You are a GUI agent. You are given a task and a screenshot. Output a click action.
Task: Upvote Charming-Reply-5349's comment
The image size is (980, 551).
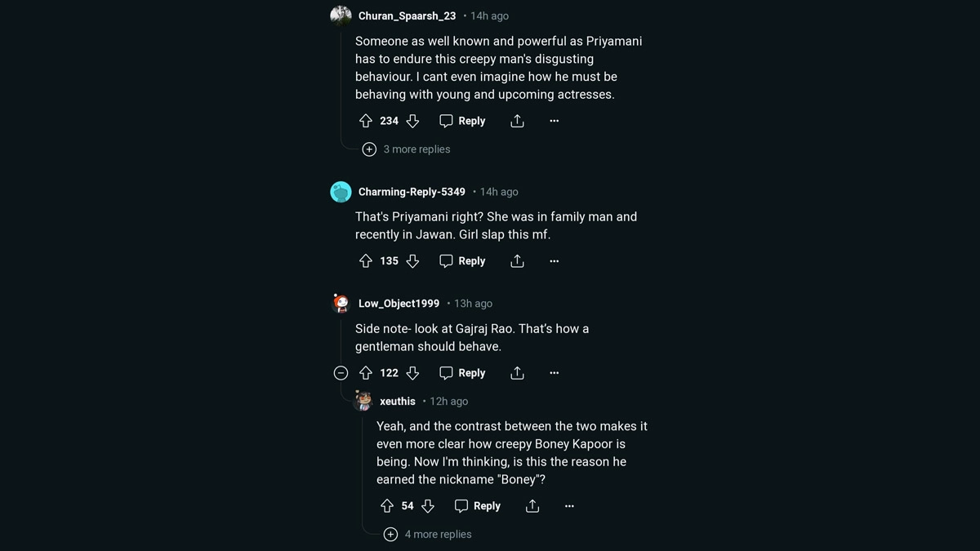366,261
